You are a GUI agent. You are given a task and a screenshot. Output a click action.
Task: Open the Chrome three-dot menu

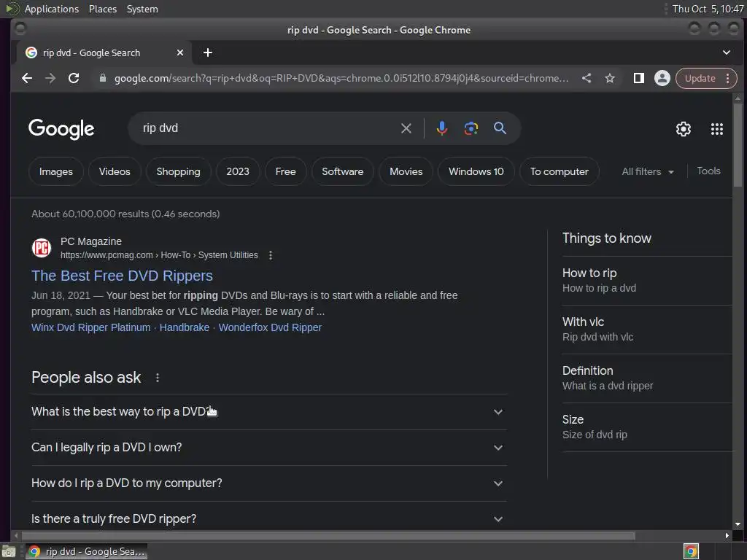pyautogui.click(x=727, y=78)
